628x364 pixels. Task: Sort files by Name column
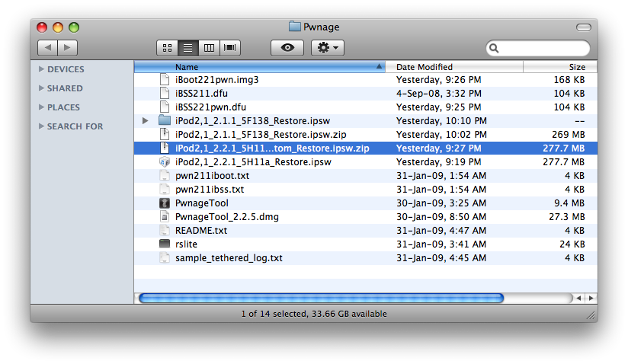click(259, 67)
